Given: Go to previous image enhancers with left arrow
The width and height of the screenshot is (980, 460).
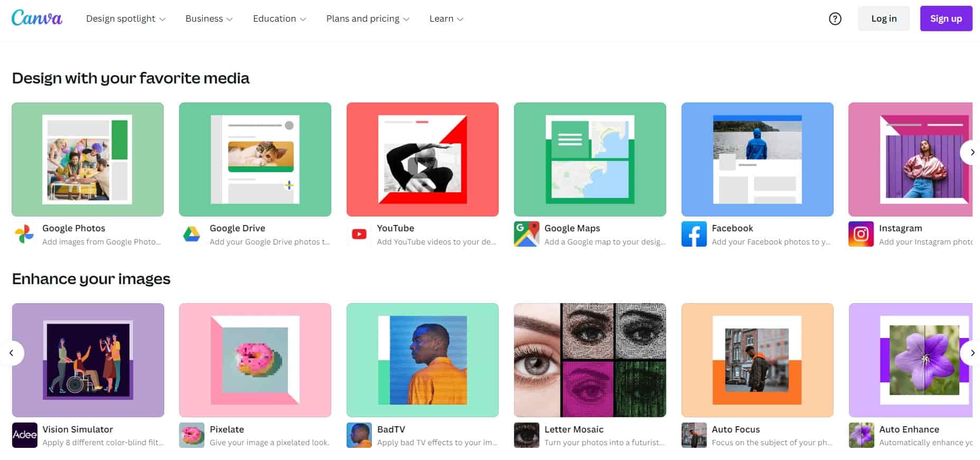Looking at the screenshot, I should pyautogui.click(x=12, y=353).
